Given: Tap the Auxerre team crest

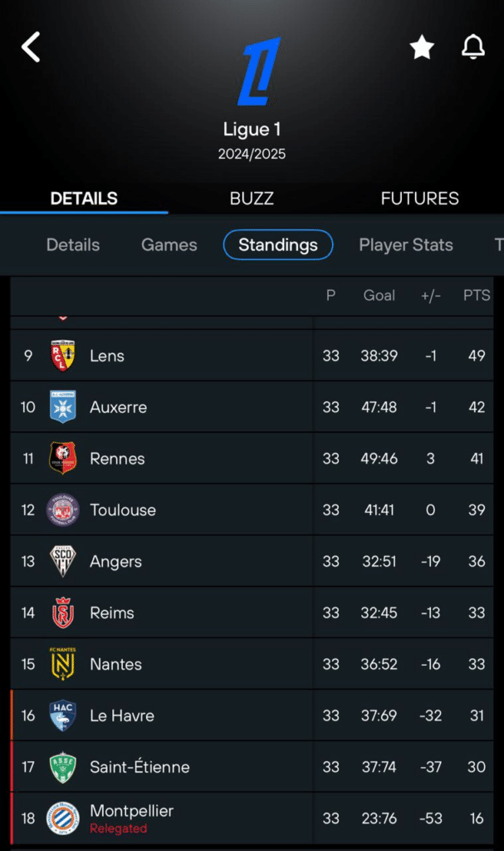Looking at the screenshot, I should (63, 407).
